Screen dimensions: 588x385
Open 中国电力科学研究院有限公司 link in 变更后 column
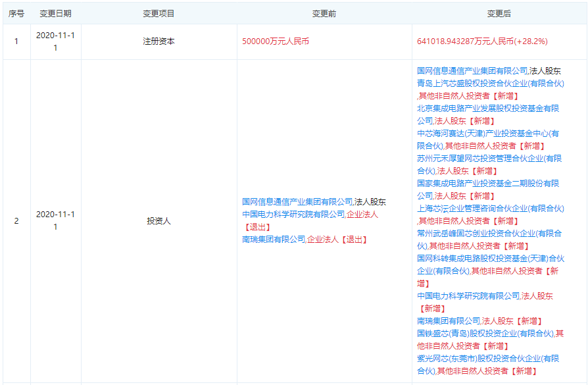[x=468, y=295]
